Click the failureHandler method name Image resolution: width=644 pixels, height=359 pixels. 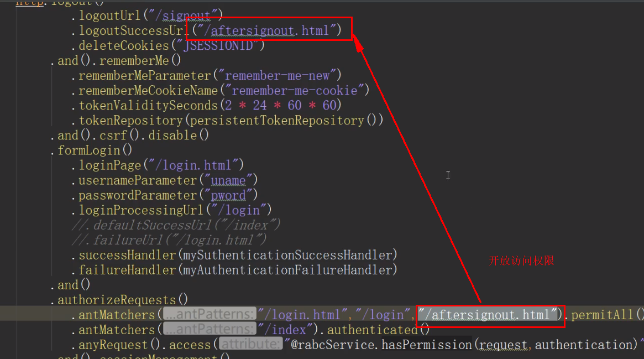click(127, 270)
